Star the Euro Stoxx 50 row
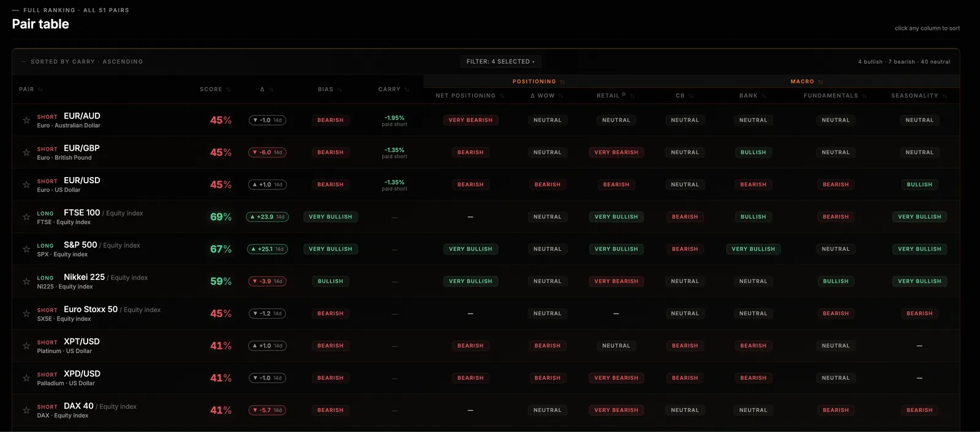The height and width of the screenshot is (432, 980). coord(26,314)
